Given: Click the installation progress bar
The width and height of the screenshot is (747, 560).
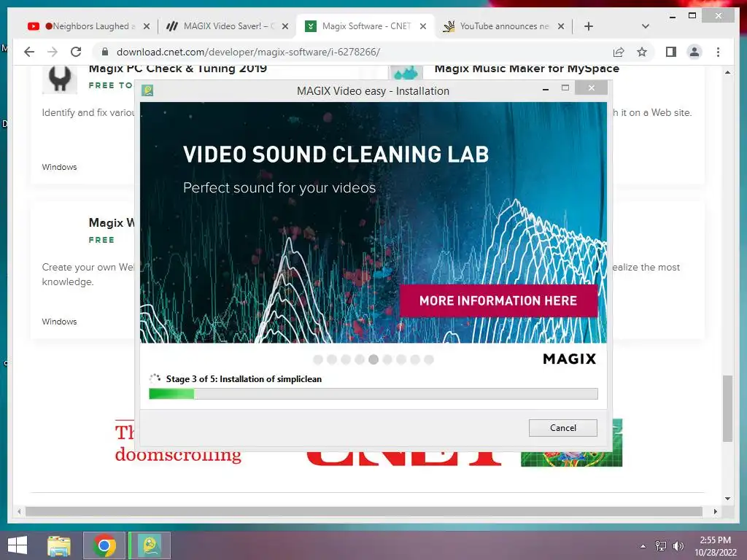Looking at the screenshot, I should coord(373,394).
